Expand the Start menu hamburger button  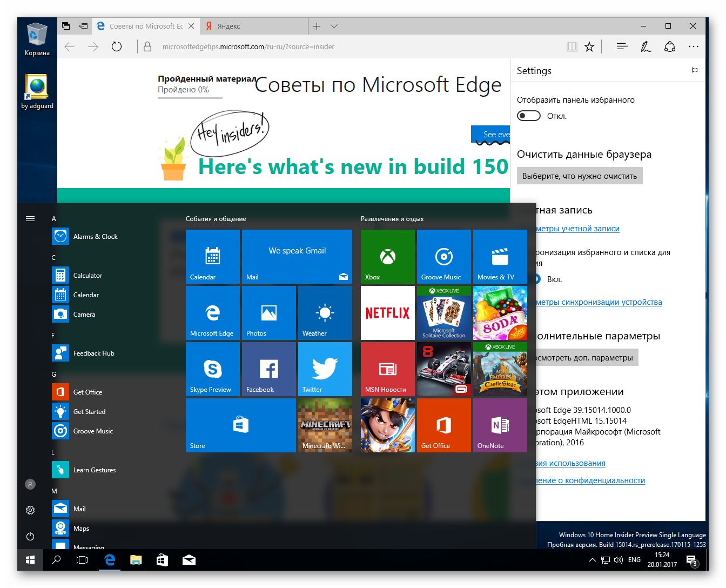click(x=30, y=218)
